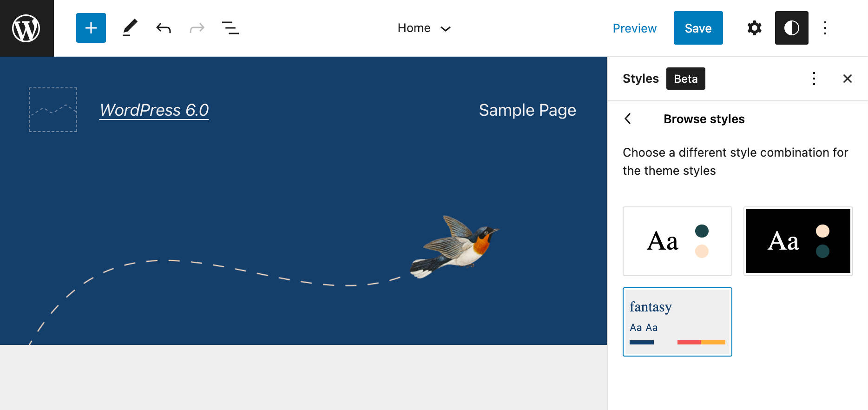868x410 pixels.
Task: Collapse Browse styles with the back chevron
Action: pos(628,119)
